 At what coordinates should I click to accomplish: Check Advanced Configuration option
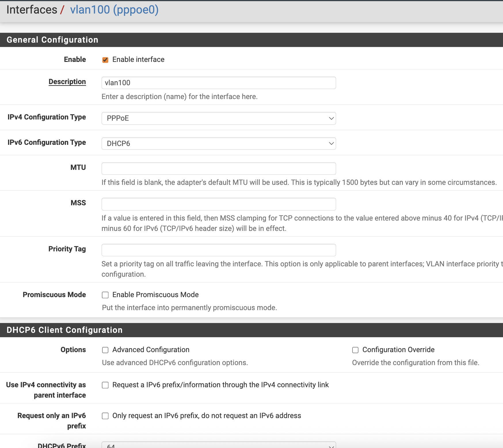pyautogui.click(x=105, y=350)
